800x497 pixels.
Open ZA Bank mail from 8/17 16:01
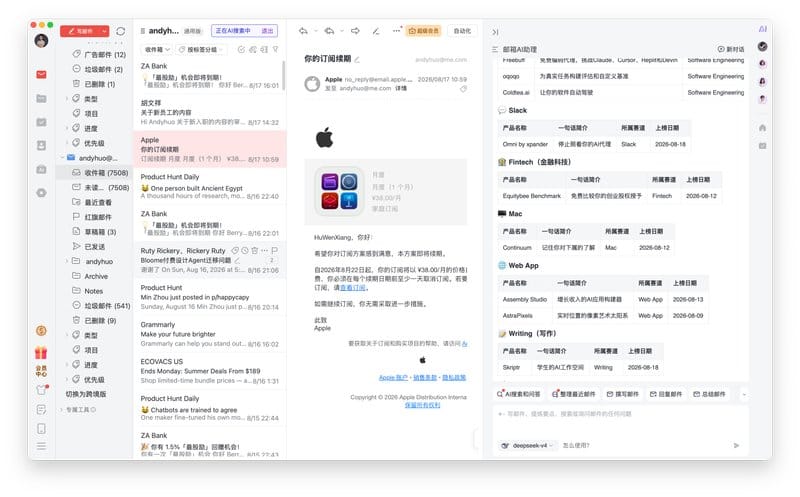click(210, 76)
